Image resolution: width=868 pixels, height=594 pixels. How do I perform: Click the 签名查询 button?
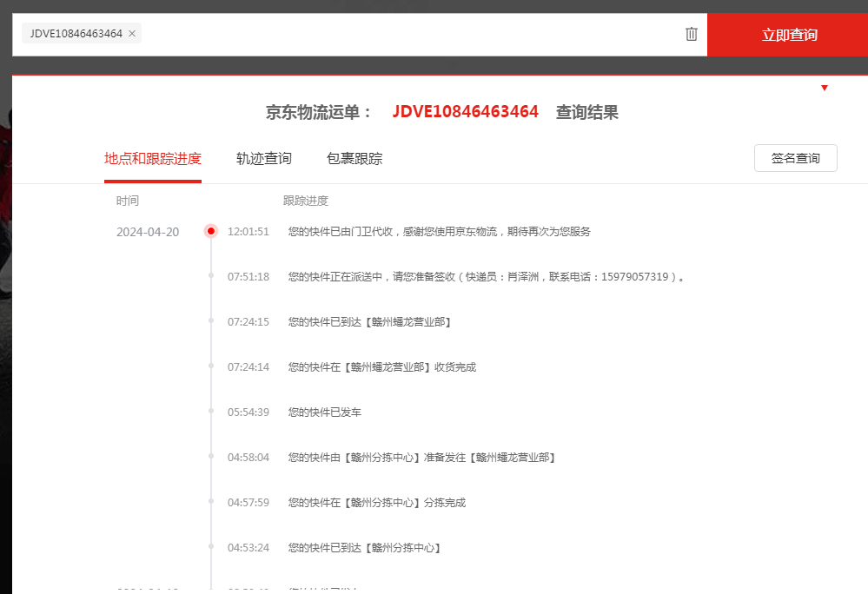tap(796, 158)
